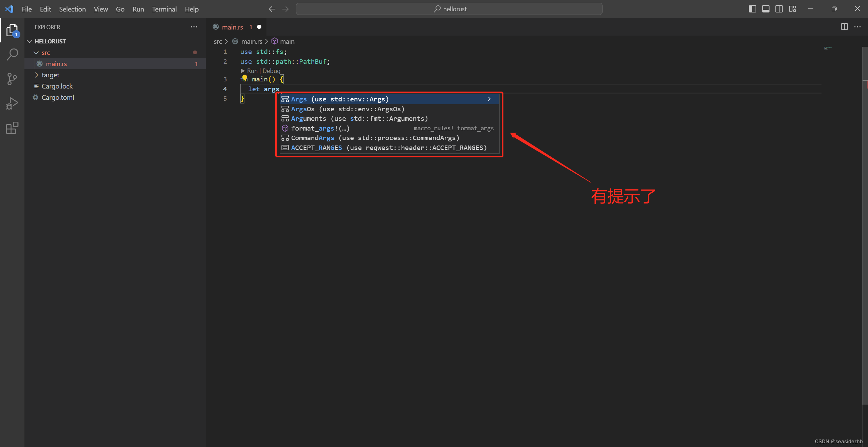
Task: Open the Help menu
Action: [x=192, y=9]
